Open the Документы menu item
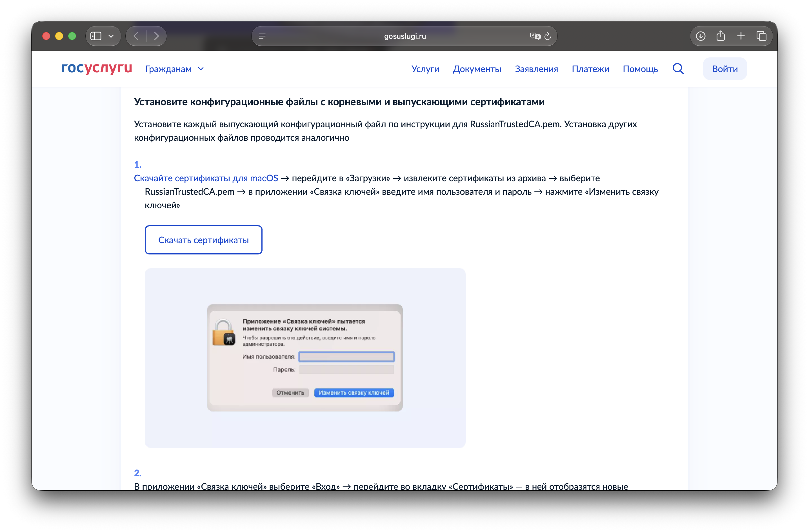This screenshot has height=532, width=809. [477, 69]
